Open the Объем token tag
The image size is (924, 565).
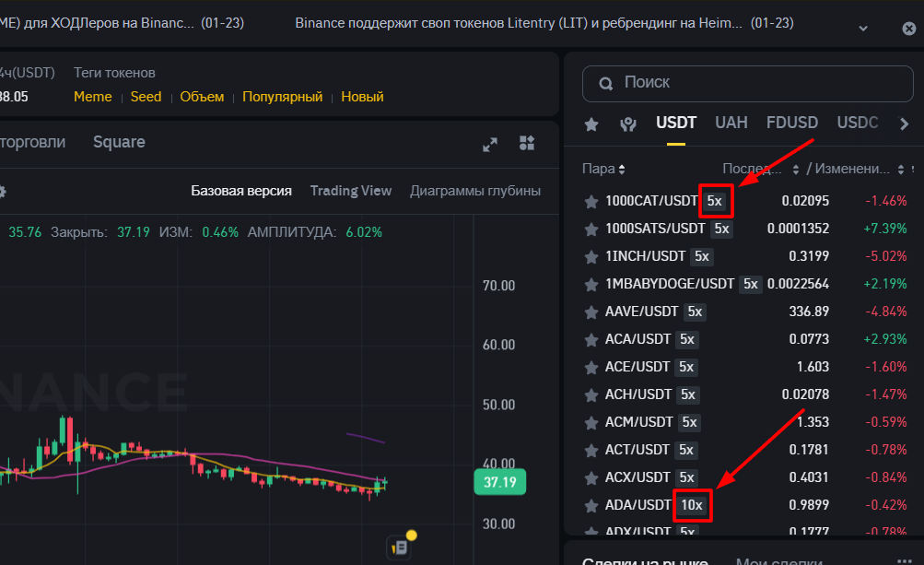click(x=202, y=97)
